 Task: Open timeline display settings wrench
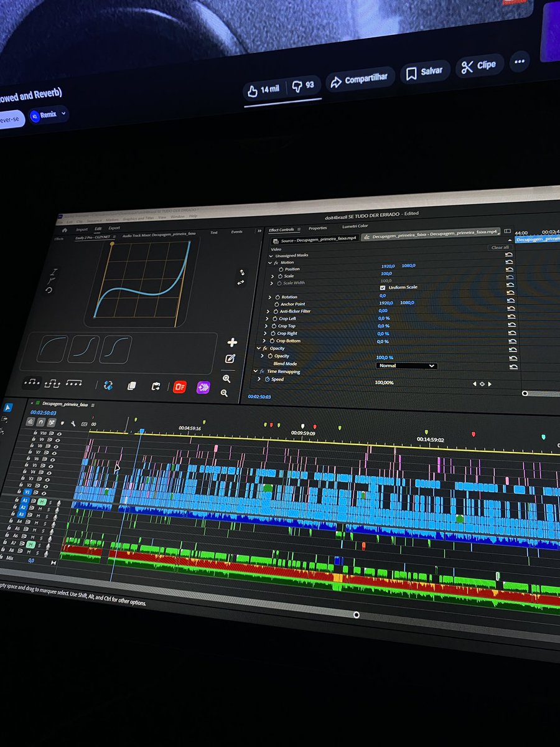(x=73, y=424)
